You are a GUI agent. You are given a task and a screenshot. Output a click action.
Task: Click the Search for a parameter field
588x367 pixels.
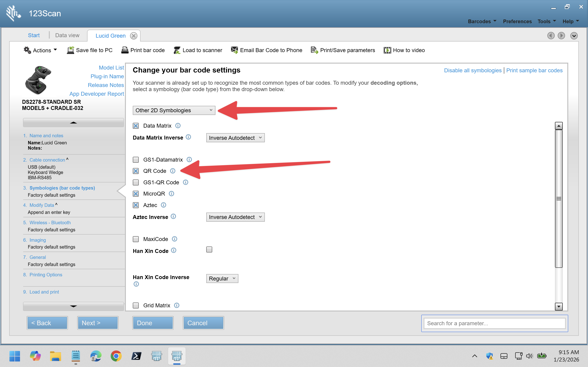tap(494, 323)
